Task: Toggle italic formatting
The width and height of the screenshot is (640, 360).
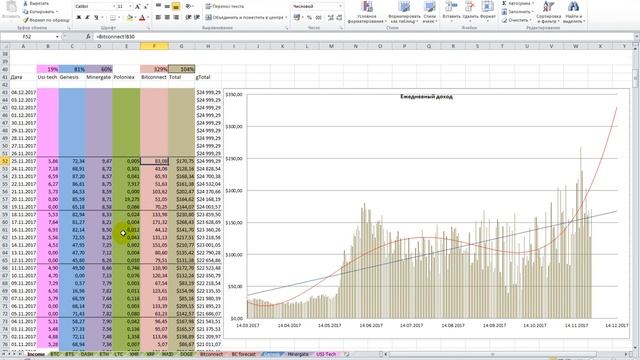Action: (x=87, y=18)
